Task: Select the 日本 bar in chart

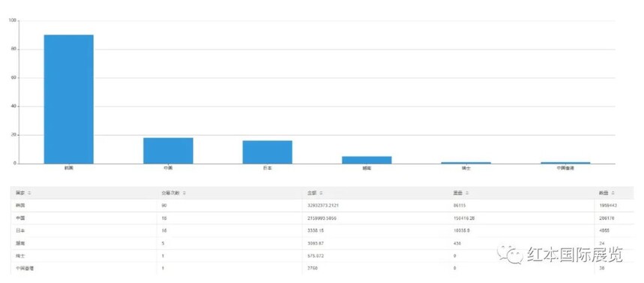Action: tap(268, 152)
